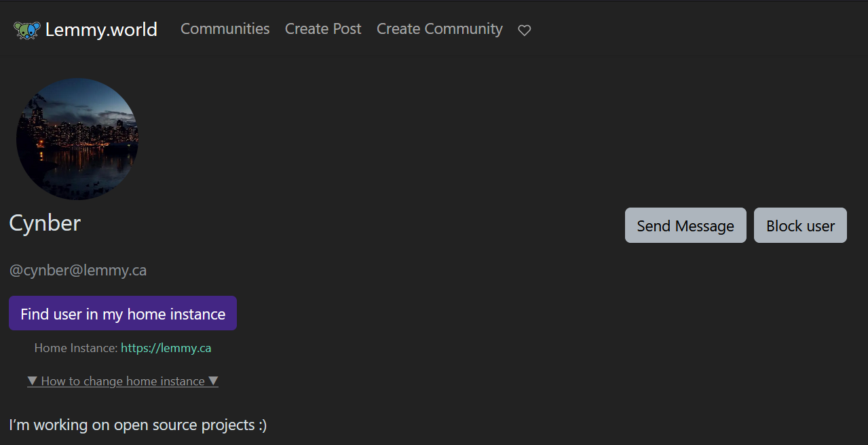Click blank area between Cynber name and Send Message
This screenshot has width=868, height=445.
[x=353, y=225]
